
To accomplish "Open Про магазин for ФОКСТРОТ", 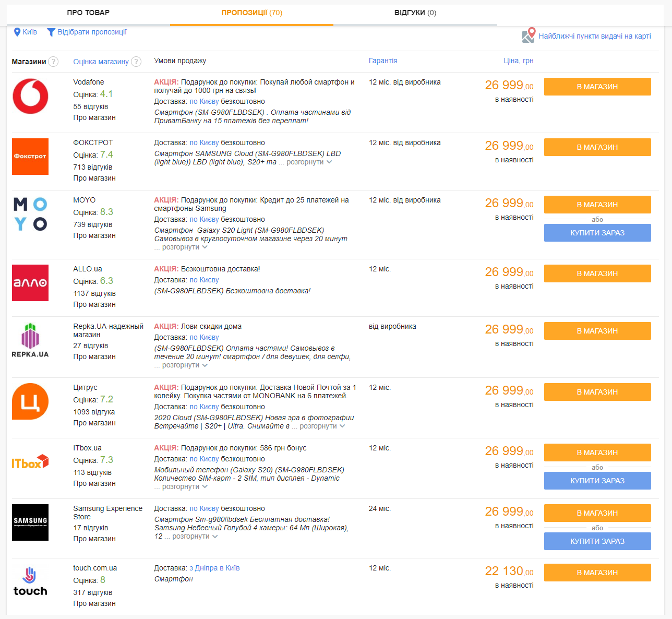I will click(x=94, y=178).
